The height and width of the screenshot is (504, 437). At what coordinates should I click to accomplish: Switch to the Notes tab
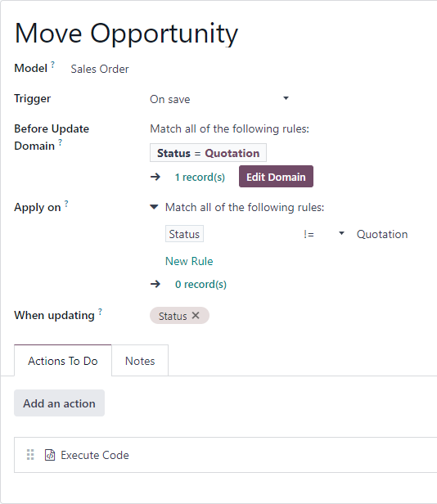pyautogui.click(x=140, y=361)
